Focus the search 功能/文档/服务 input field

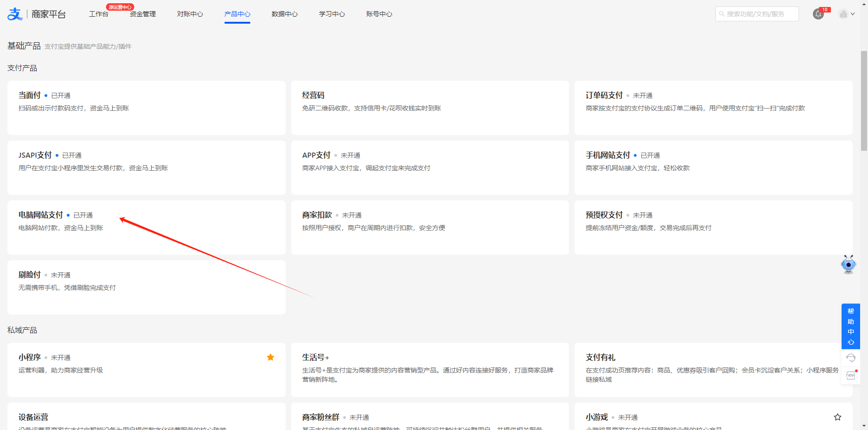757,14
